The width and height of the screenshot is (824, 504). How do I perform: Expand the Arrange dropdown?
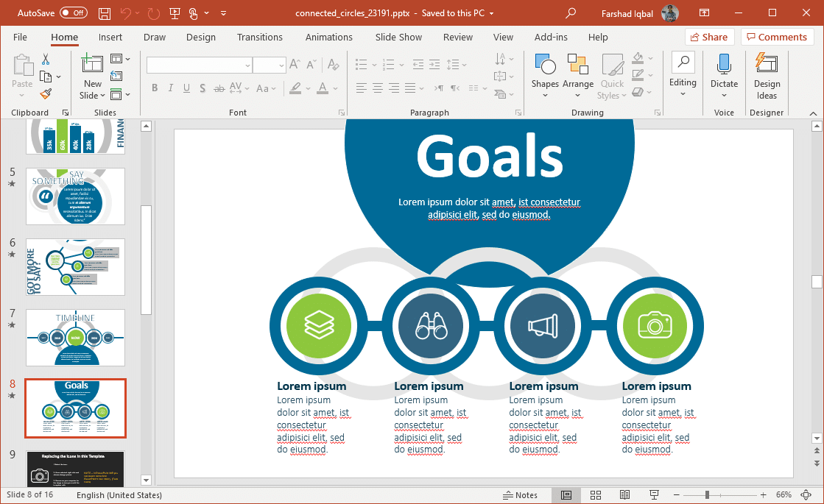coord(578,77)
